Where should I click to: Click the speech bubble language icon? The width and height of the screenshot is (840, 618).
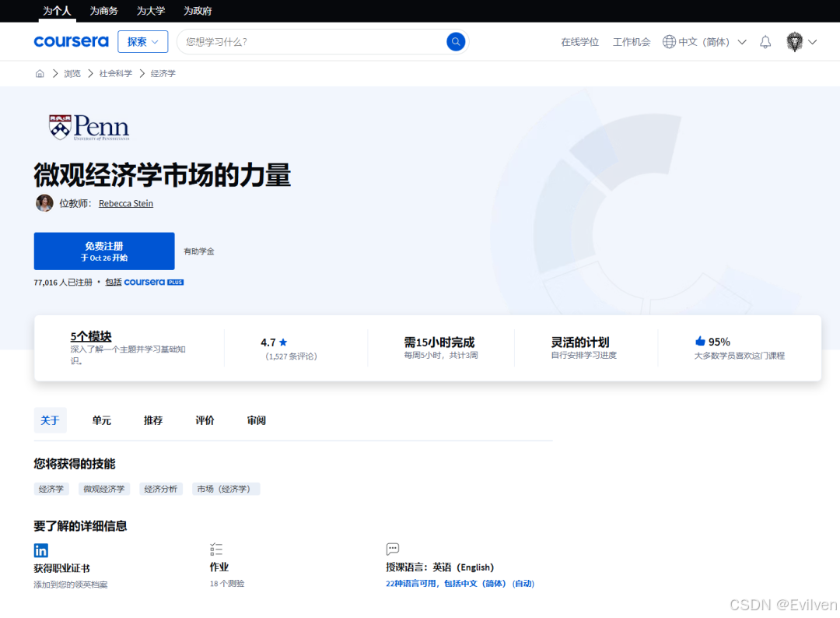pos(393,549)
